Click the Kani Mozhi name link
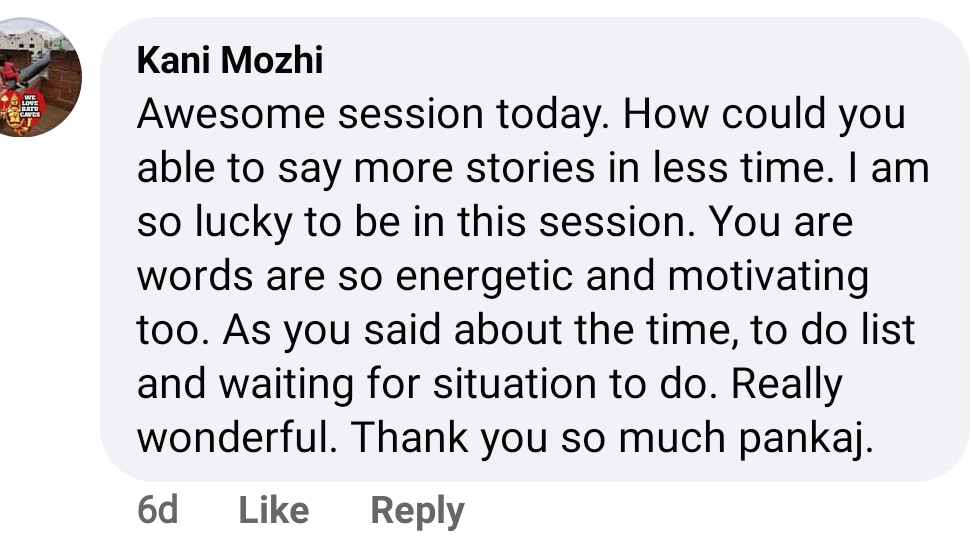 tap(229, 60)
